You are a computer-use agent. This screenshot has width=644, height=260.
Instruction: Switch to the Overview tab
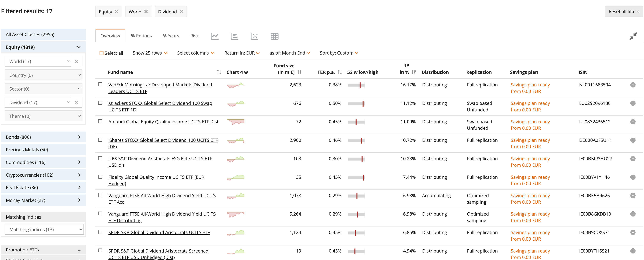coord(110,36)
